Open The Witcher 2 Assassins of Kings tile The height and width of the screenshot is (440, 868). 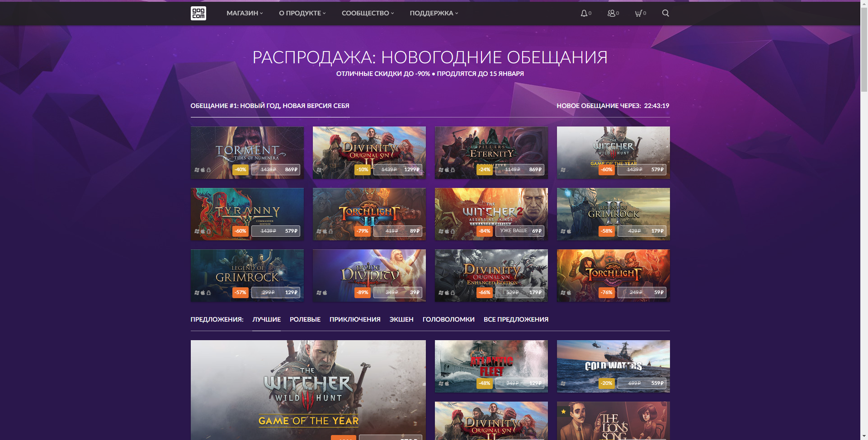(491, 214)
